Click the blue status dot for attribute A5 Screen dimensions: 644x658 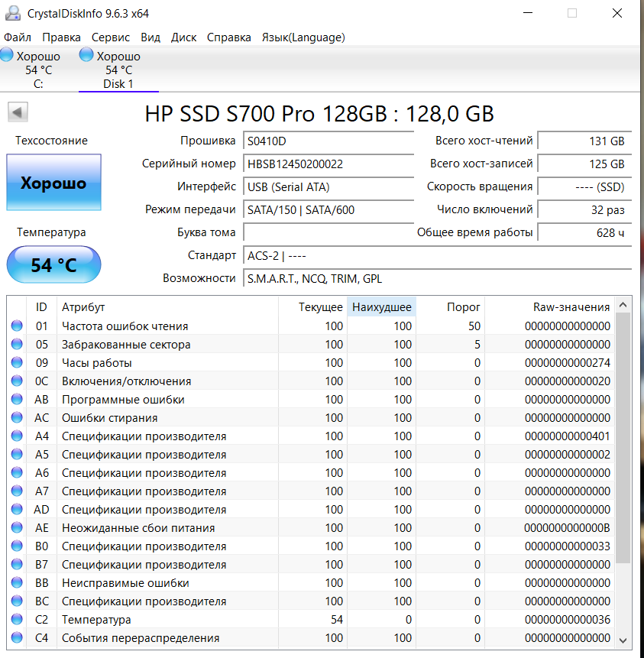point(17,454)
